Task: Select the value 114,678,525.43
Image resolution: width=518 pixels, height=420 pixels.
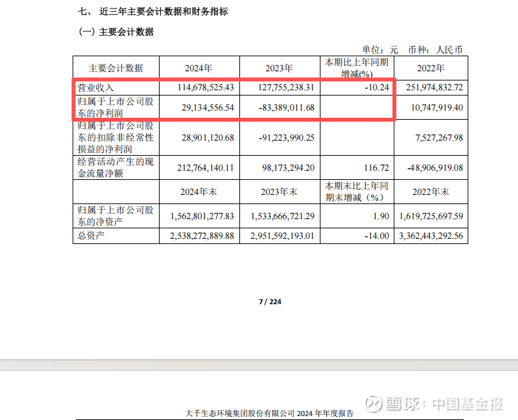Action: click(x=206, y=88)
